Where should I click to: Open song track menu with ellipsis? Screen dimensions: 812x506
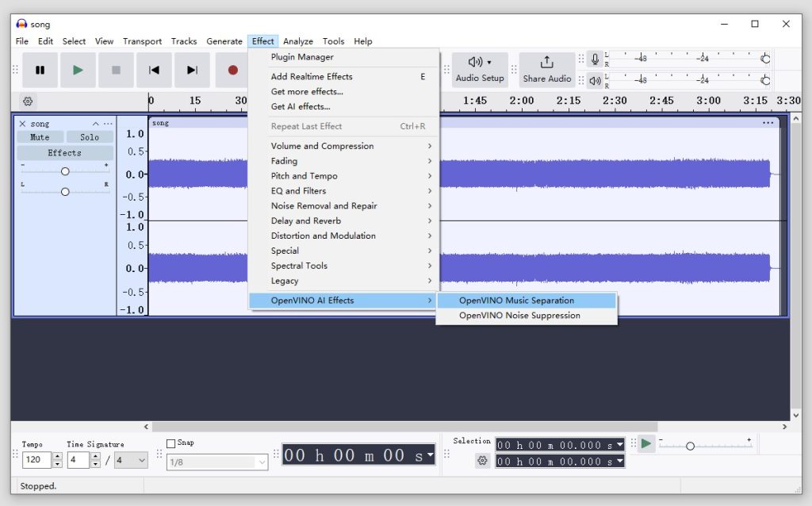[x=108, y=124]
